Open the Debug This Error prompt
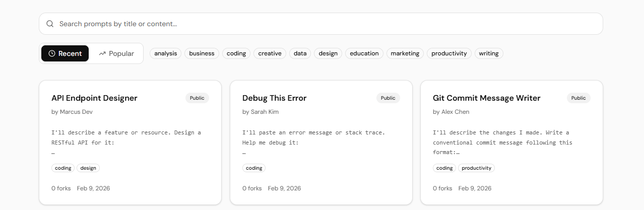 274,98
